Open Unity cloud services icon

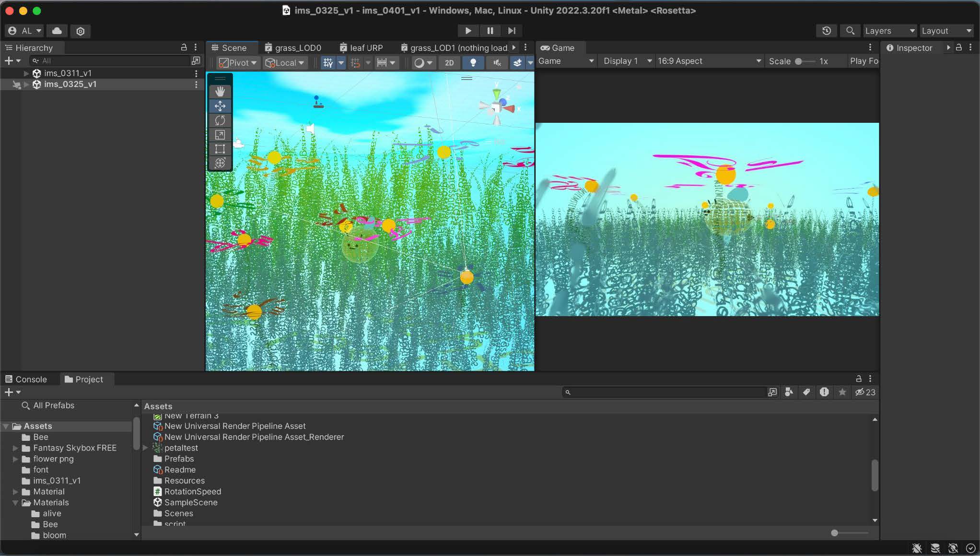coord(57,31)
